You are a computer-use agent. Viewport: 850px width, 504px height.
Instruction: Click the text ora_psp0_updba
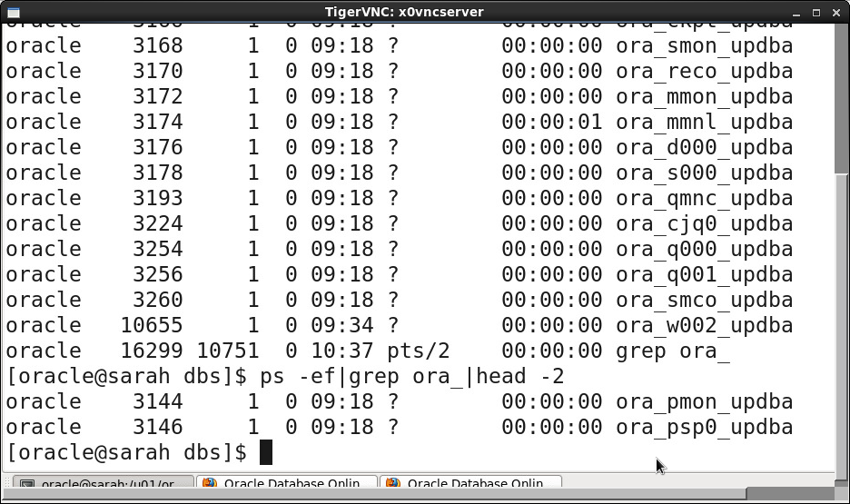704,428
